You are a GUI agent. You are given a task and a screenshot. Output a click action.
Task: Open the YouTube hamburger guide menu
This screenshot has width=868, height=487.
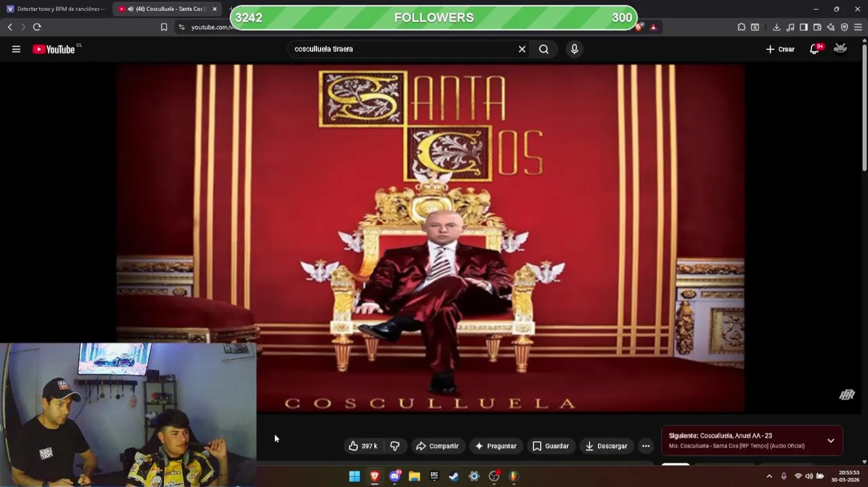(x=16, y=49)
